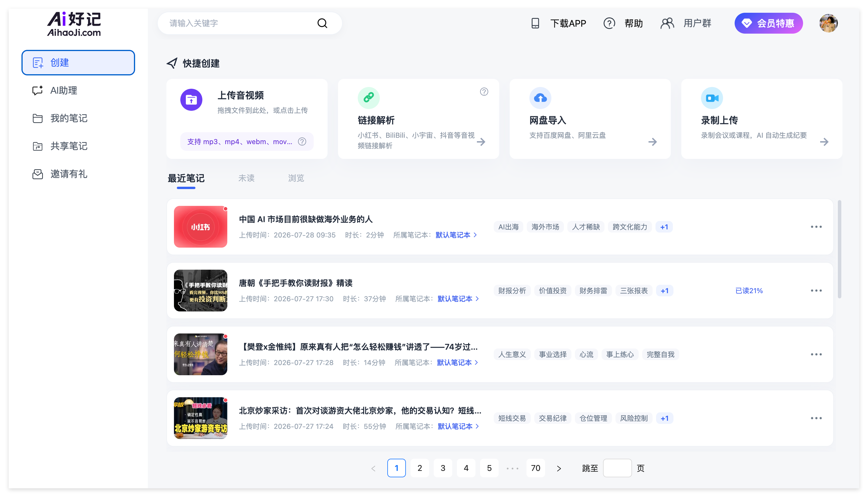Expand +1 tags on 中国 AI 市场 note
Viewport: 868px width, 497px height.
pos(664,227)
